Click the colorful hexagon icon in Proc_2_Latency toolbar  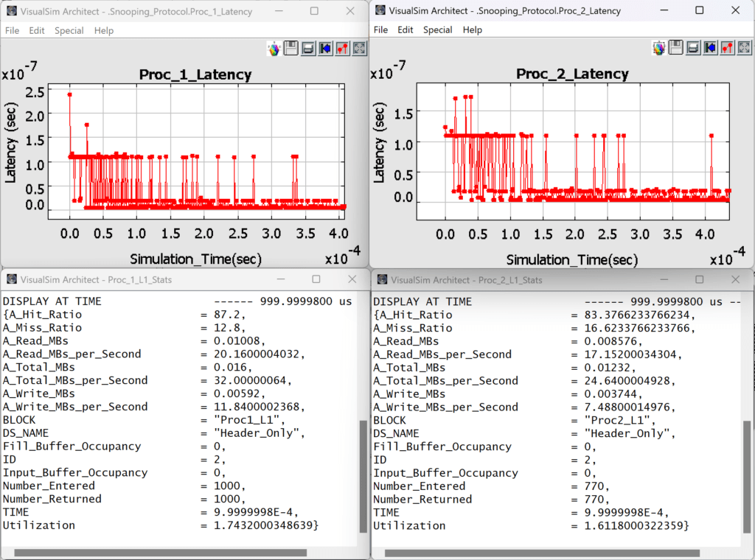[659, 49]
